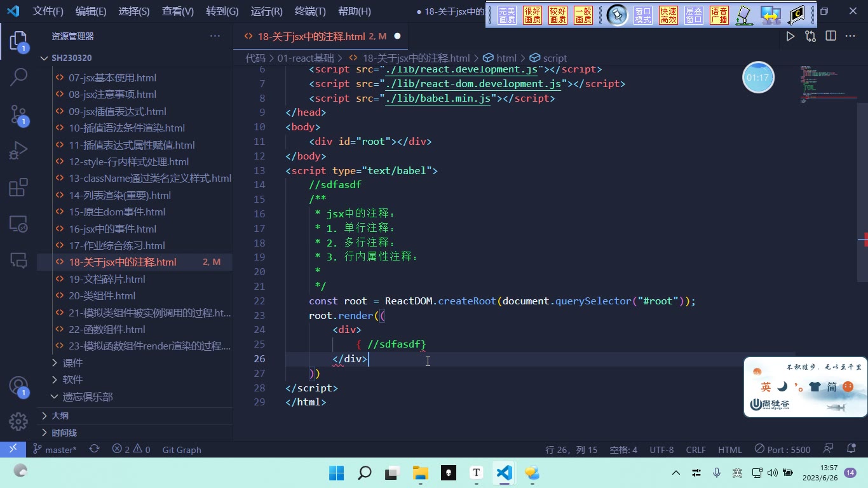868x488 pixels.
Task: Open the Explorer view in activity bar
Action: [x=18, y=42]
